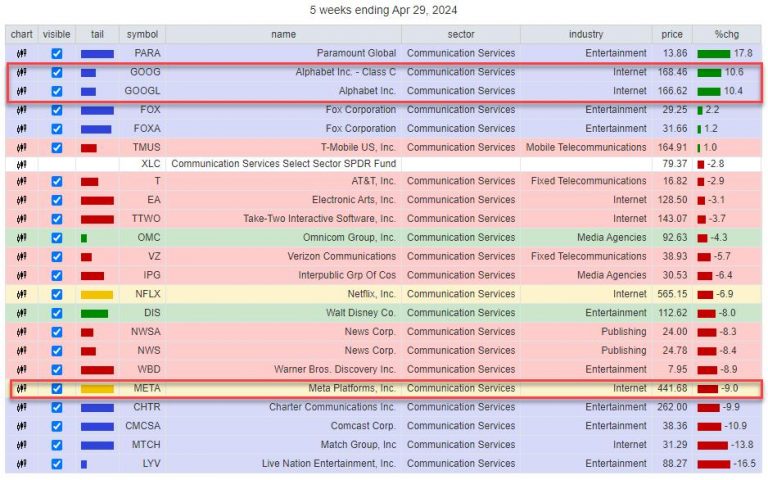The width and height of the screenshot is (768, 480).
Task: Click chart icon for LYV row
Action: click(22, 464)
